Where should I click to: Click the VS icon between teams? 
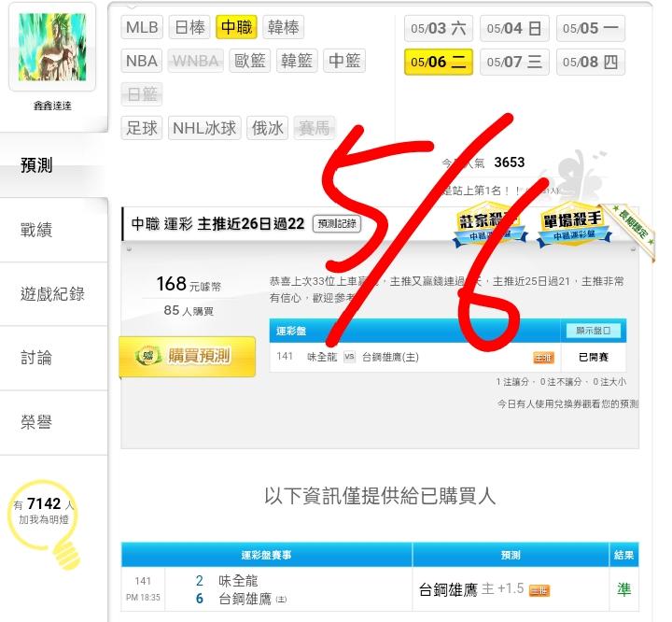(350, 357)
